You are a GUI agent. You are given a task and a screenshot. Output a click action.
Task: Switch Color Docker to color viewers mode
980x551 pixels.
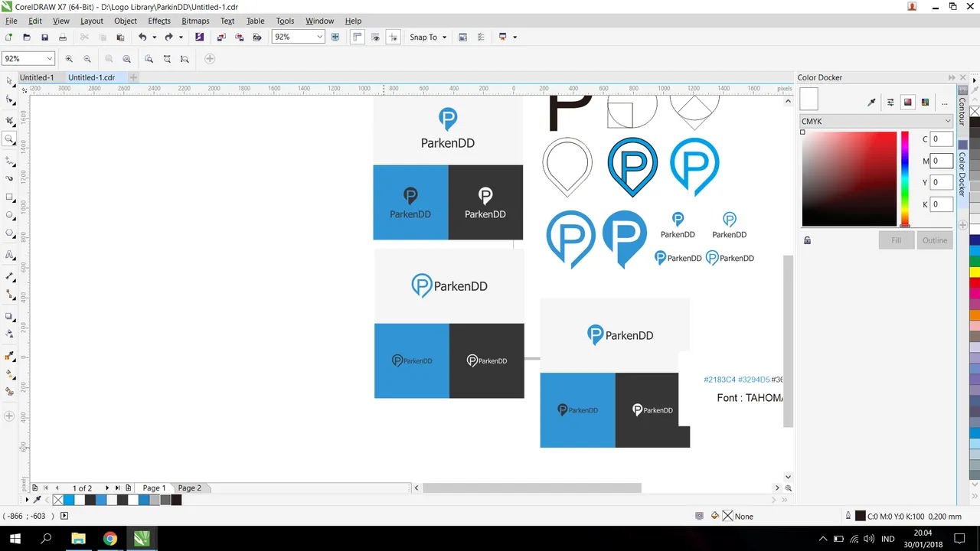(908, 102)
